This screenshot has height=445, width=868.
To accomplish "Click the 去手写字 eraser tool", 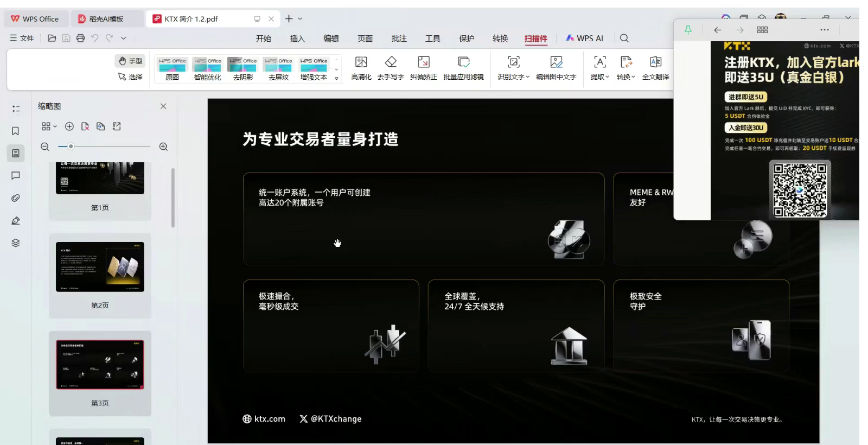I will (x=391, y=68).
